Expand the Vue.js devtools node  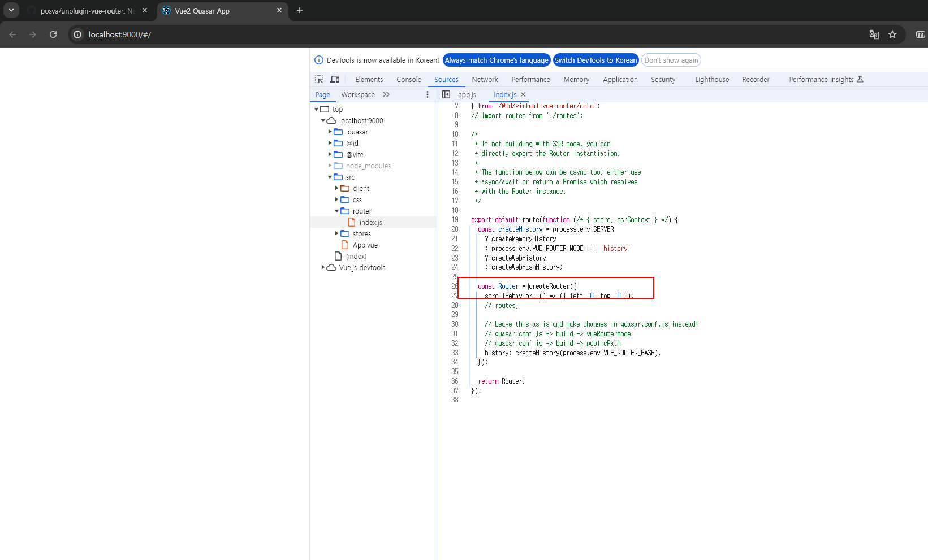coord(323,267)
